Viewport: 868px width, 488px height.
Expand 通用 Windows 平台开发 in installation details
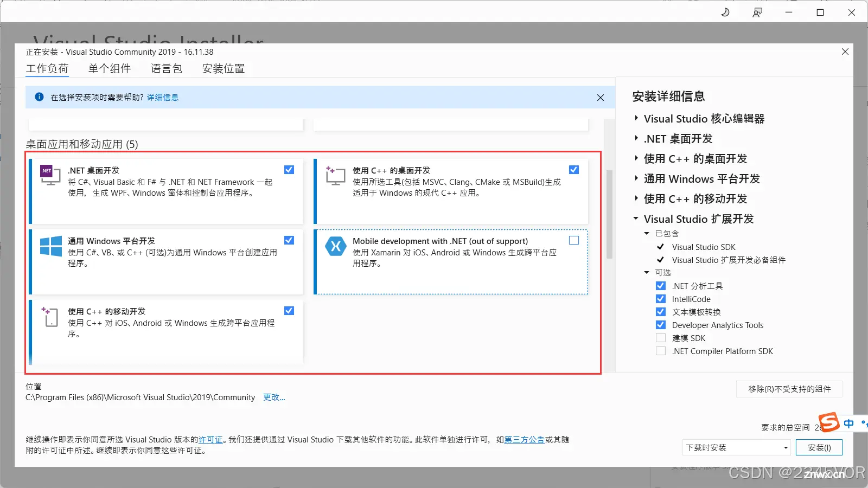636,178
